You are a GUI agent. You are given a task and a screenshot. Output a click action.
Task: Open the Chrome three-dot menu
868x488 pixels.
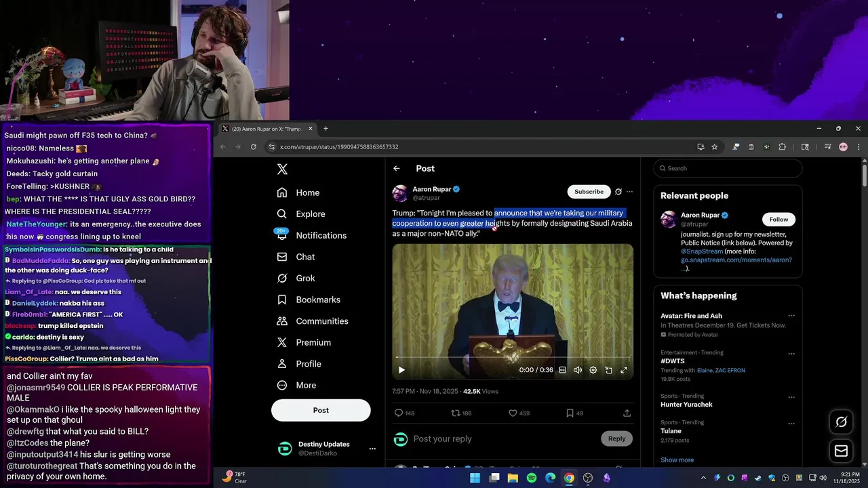[859, 147]
